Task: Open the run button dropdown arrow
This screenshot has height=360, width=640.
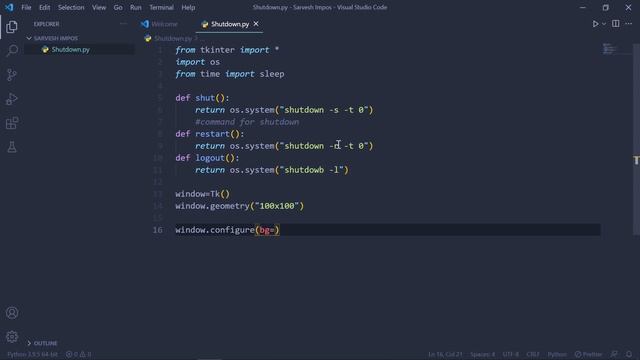Action: (604, 24)
